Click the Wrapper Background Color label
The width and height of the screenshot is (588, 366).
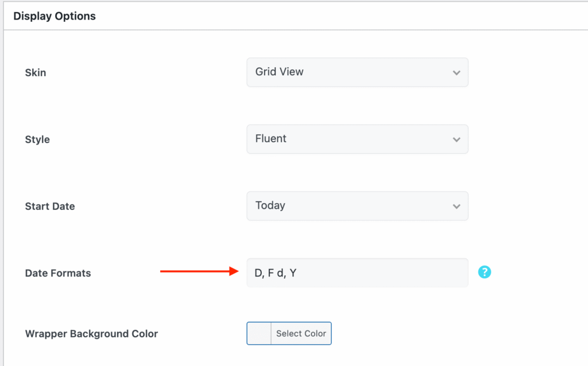click(x=91, y=333)
